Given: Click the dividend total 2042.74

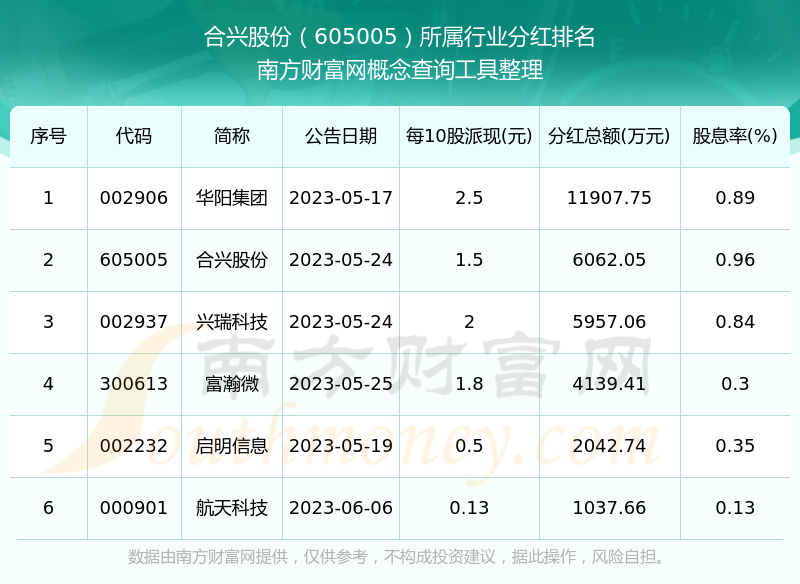Looking at the screenshot, I should tap(609, 446).
